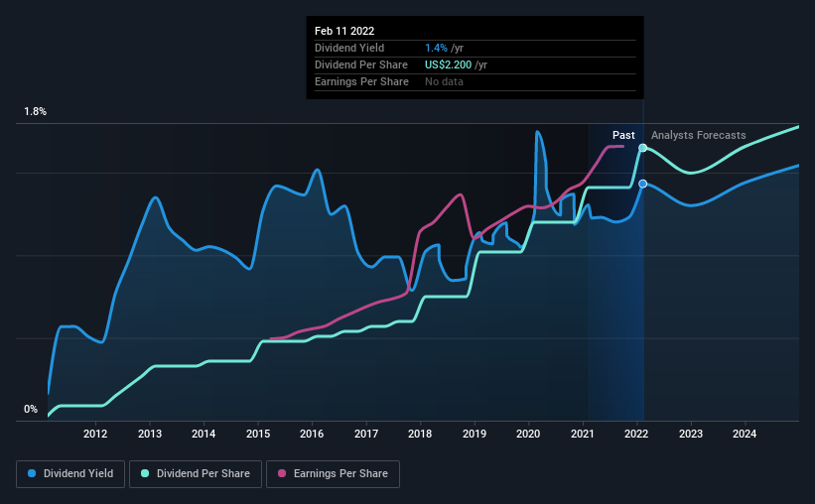
Task: Click the 2018 x-axis label
Action: click(420, 434)
